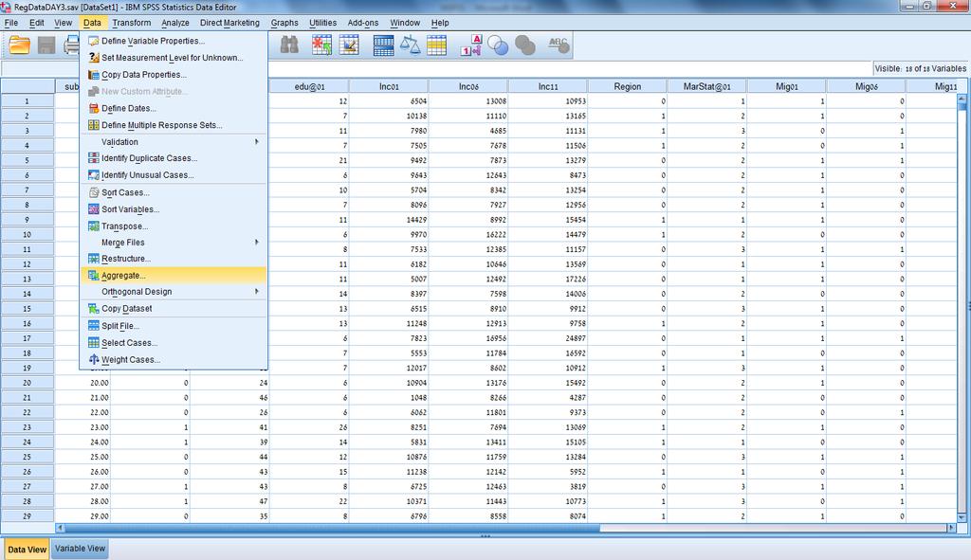Viewport: 971px width, 560px height.
Task: Switch to the Variable View tab
Action: pyautogui.click(x=80, y=549)
